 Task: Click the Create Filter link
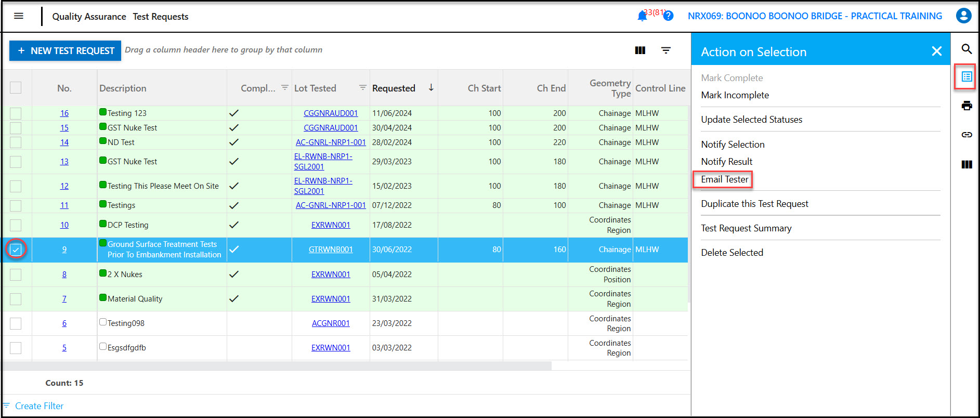pos(39,406)
